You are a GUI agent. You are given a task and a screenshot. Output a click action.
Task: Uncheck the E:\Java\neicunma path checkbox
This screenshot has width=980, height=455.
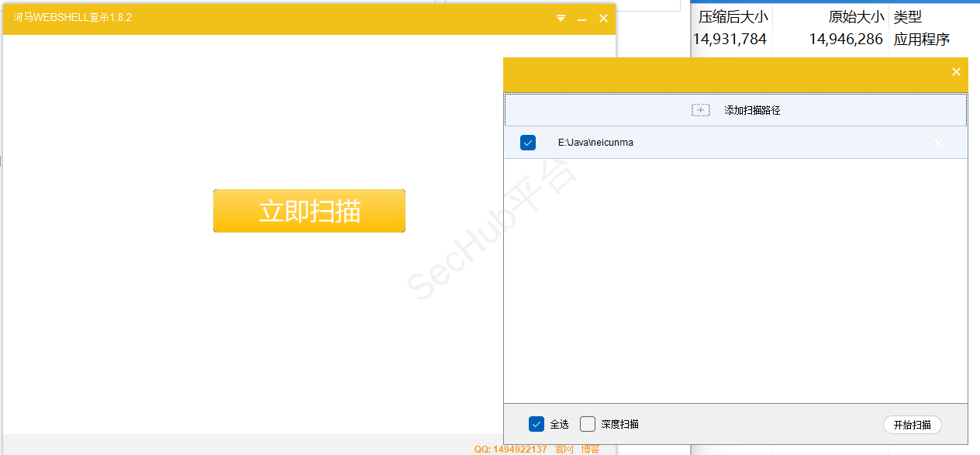528,143
